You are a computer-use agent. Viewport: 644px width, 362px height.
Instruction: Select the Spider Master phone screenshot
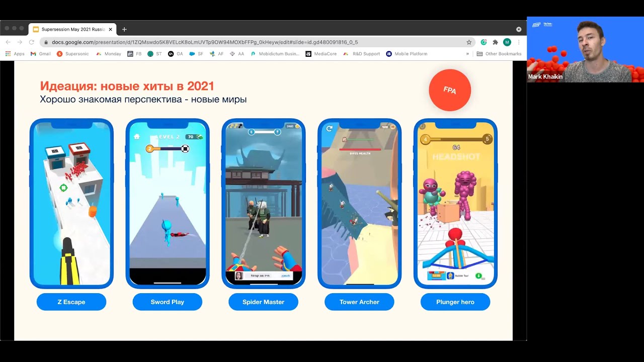click(263, 203)
